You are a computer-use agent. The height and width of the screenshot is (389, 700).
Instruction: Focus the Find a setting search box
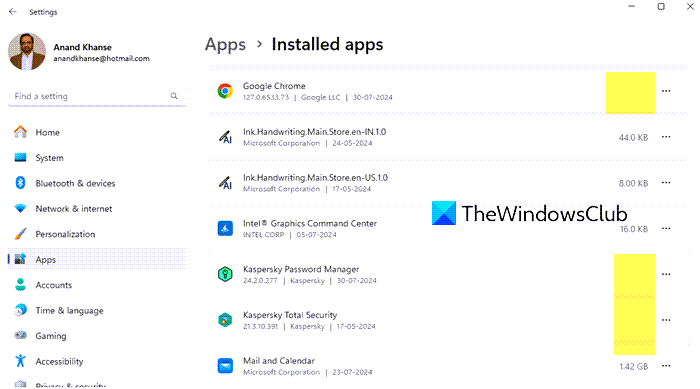pyautogui.click(x=97, y=96)
